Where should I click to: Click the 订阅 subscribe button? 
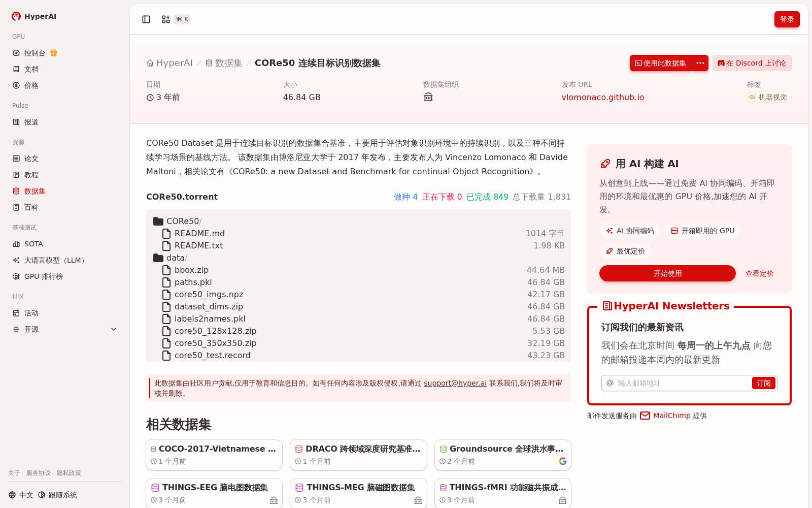(763, 383)
